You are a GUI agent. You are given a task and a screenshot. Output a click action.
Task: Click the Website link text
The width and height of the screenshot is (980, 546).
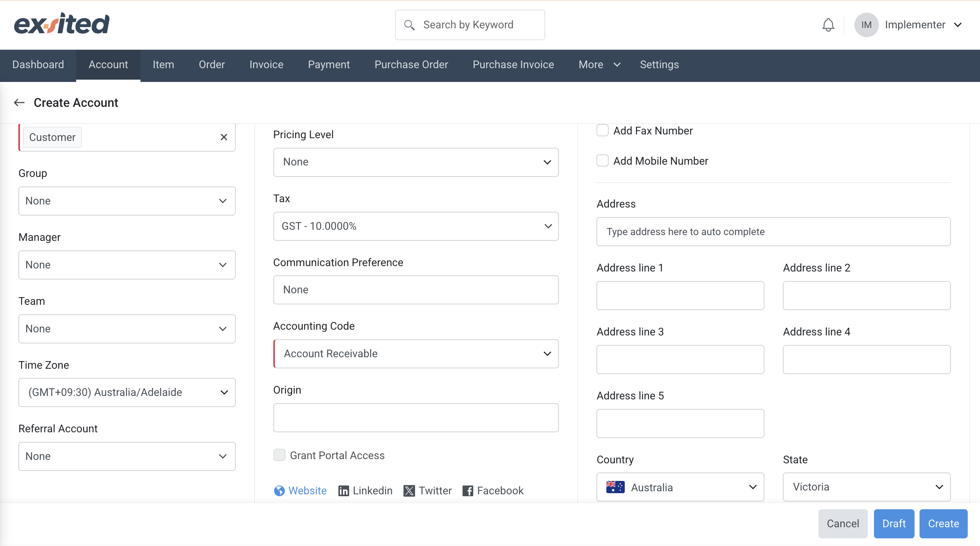(x=307, y=490)
